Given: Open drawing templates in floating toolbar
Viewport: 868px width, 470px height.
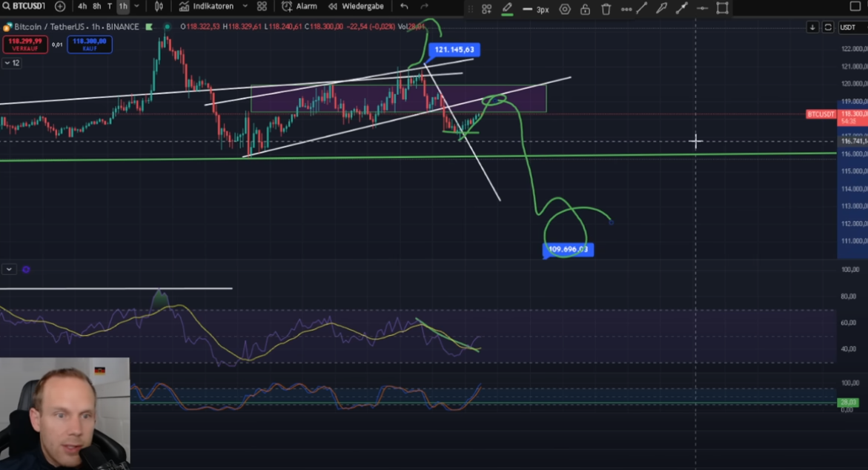Looking at the screenshot, I should tap(486, 9).
